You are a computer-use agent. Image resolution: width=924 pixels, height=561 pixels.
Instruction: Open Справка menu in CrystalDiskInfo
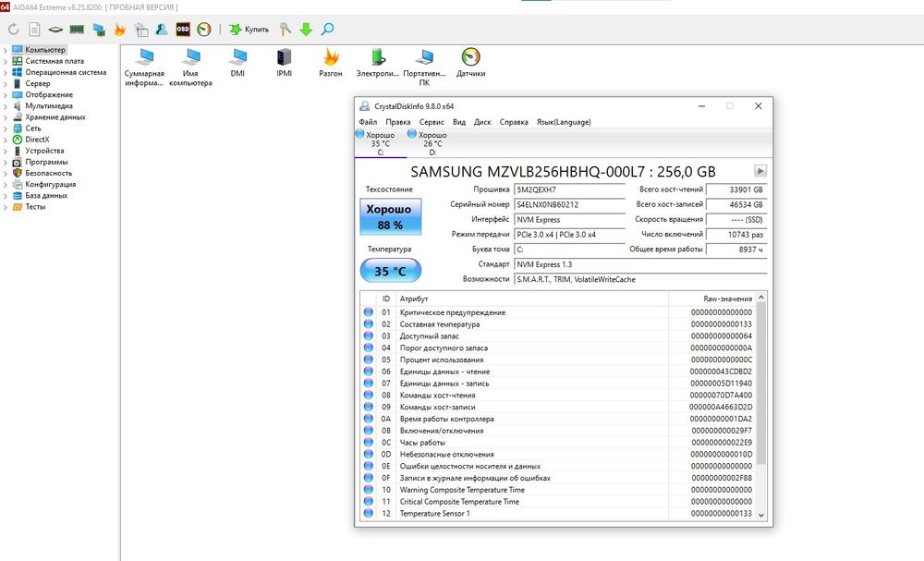point(513,122)
